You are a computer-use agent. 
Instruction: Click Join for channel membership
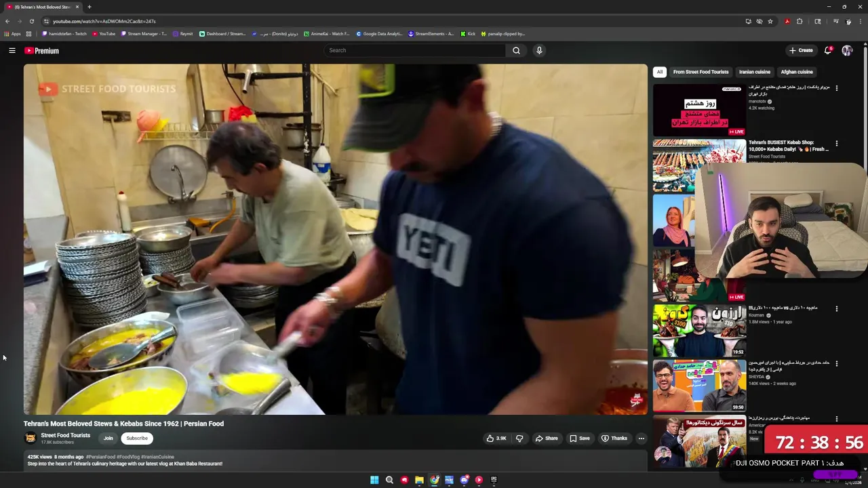(x=108, y=439)
